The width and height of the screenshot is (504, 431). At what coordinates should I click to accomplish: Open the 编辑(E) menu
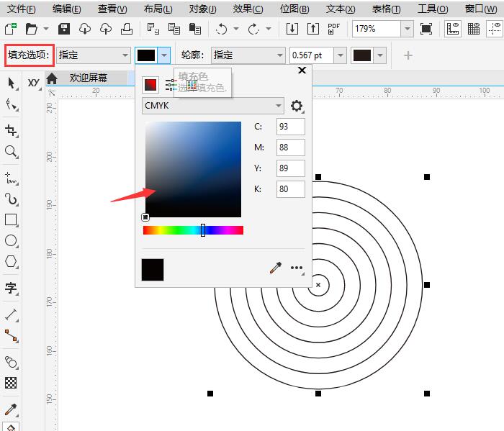pyautogui.click(x=66, y=9)
